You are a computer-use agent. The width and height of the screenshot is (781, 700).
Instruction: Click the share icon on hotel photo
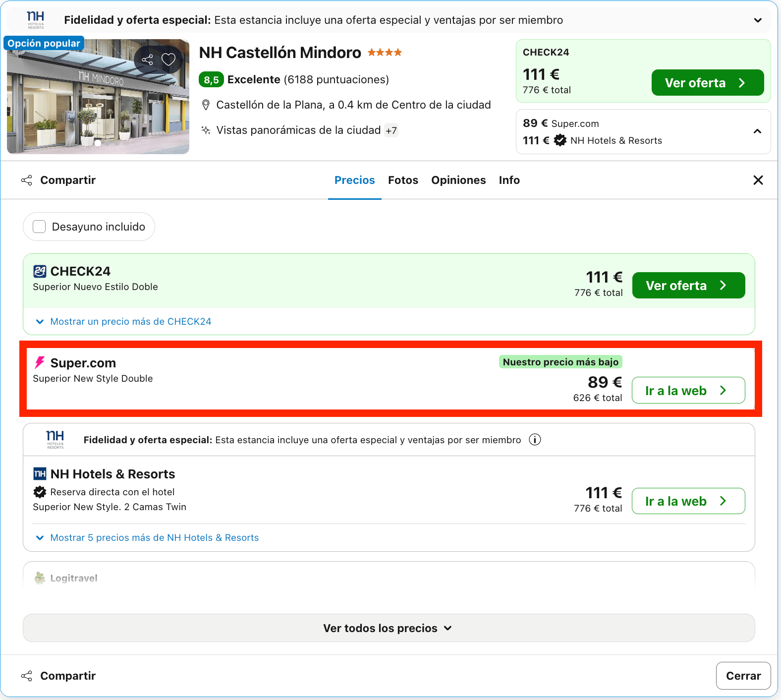[x=147, y=60]
